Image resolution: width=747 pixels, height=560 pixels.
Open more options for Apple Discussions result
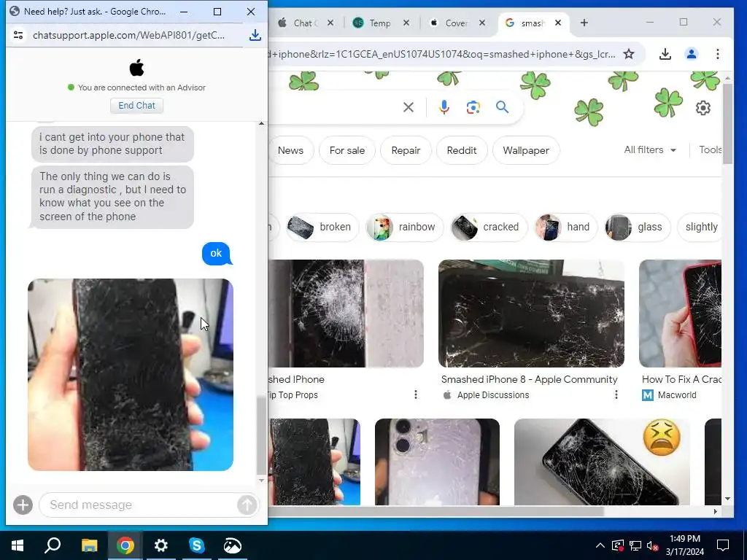coord(616,394)
